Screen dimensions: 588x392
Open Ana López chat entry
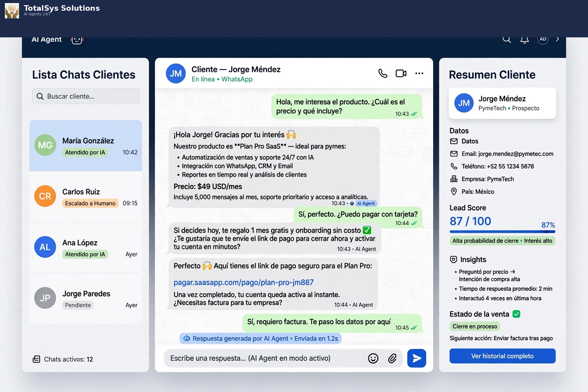pos(86,247)
